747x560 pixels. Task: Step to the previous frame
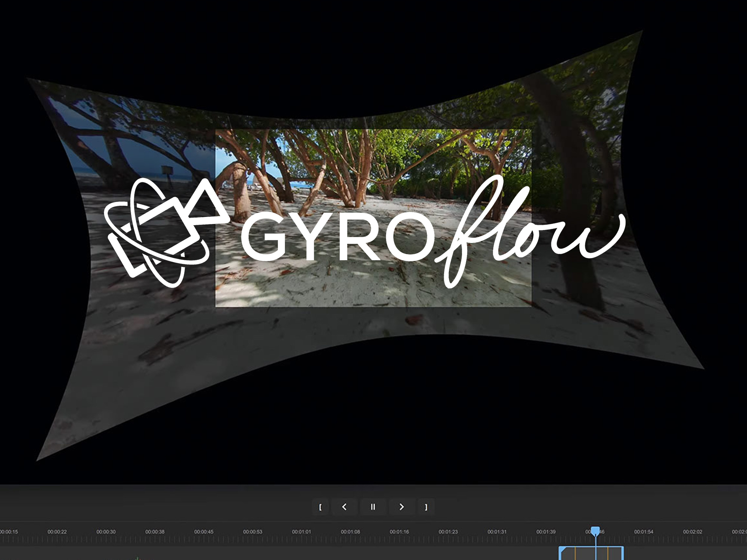344,507
